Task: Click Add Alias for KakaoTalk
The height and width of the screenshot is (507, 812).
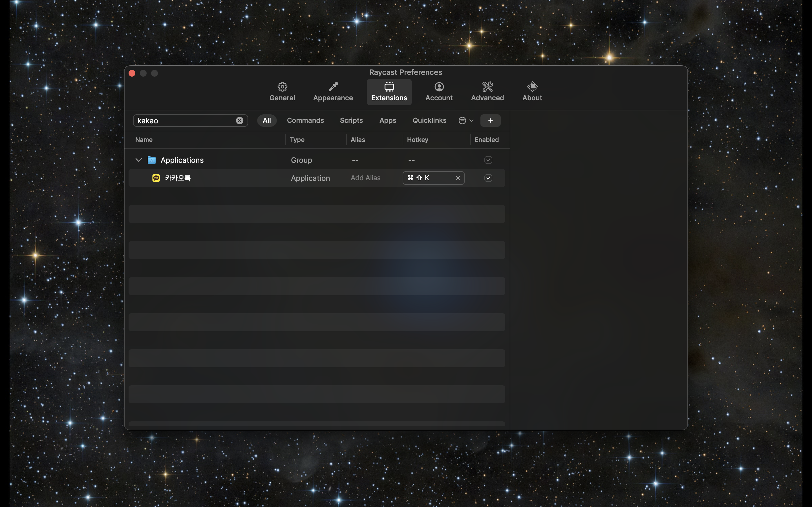Action: pos(365,178)
